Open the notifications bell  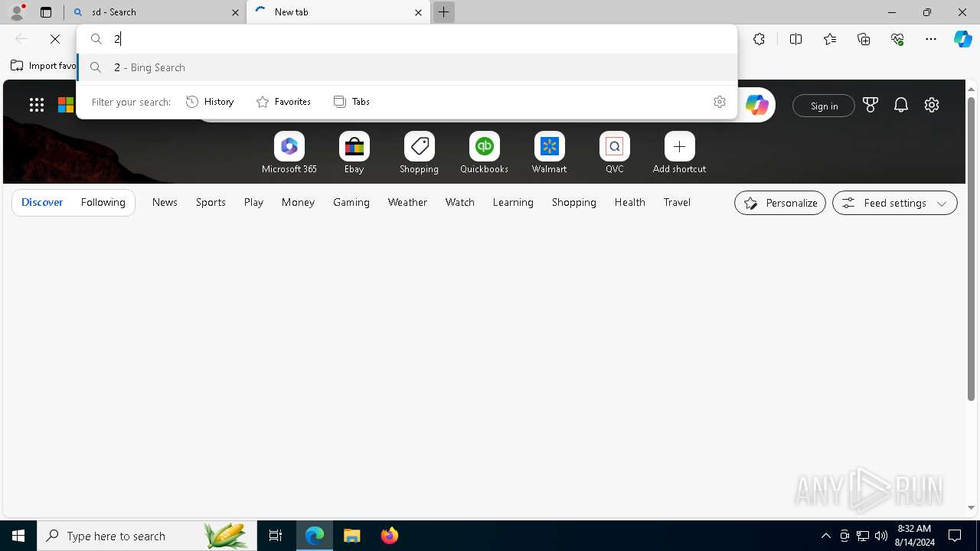click(x=901, y=105)
